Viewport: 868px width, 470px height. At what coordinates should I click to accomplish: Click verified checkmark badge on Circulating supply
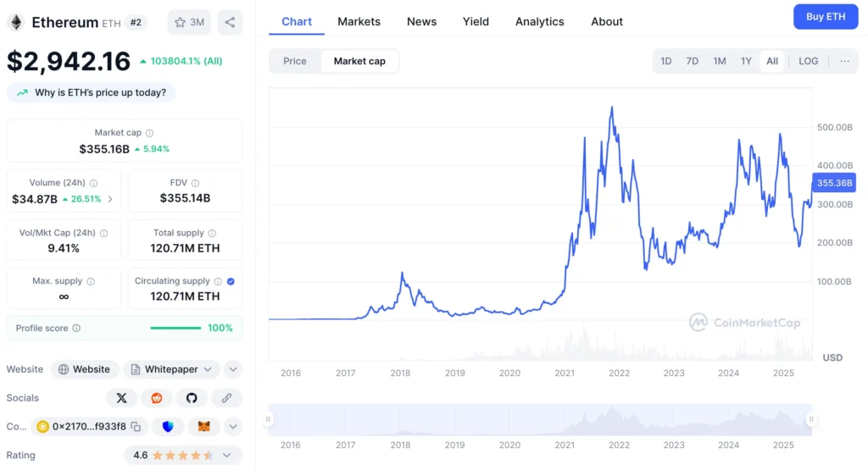[231, 281]
